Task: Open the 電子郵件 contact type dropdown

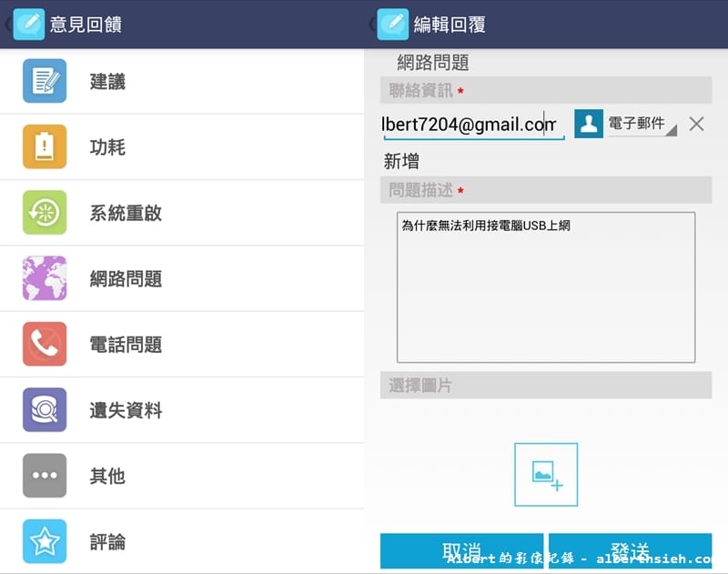Action: click(642, 124)
